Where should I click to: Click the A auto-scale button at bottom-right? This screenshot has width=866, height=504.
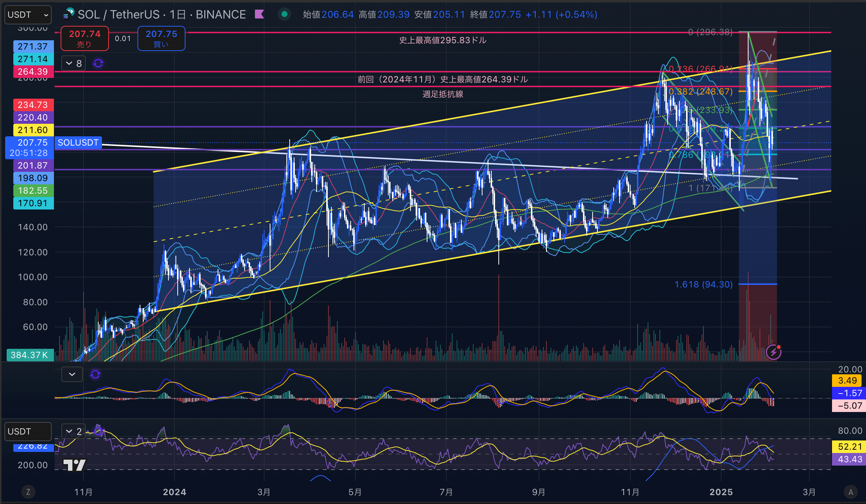(851, 492)
